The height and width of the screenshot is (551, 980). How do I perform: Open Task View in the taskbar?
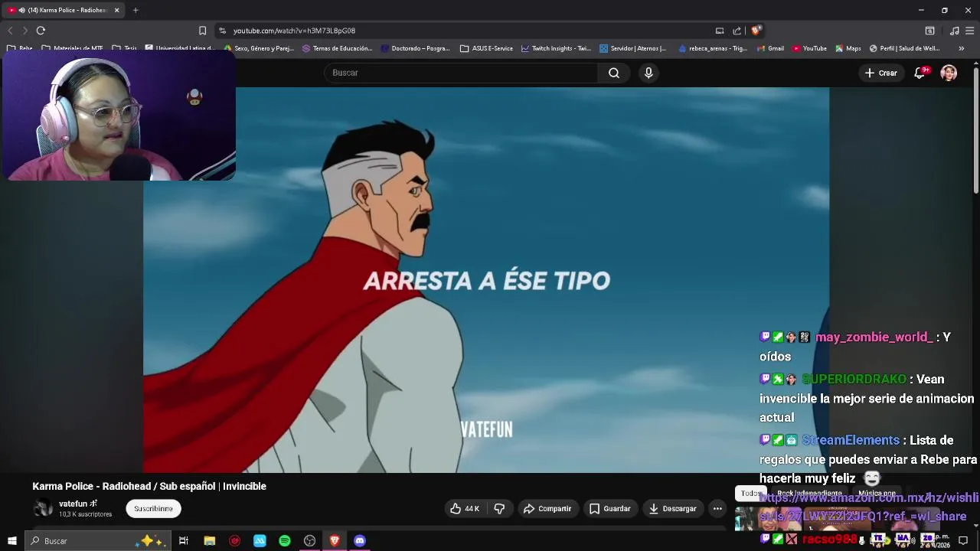coord(184,541)
